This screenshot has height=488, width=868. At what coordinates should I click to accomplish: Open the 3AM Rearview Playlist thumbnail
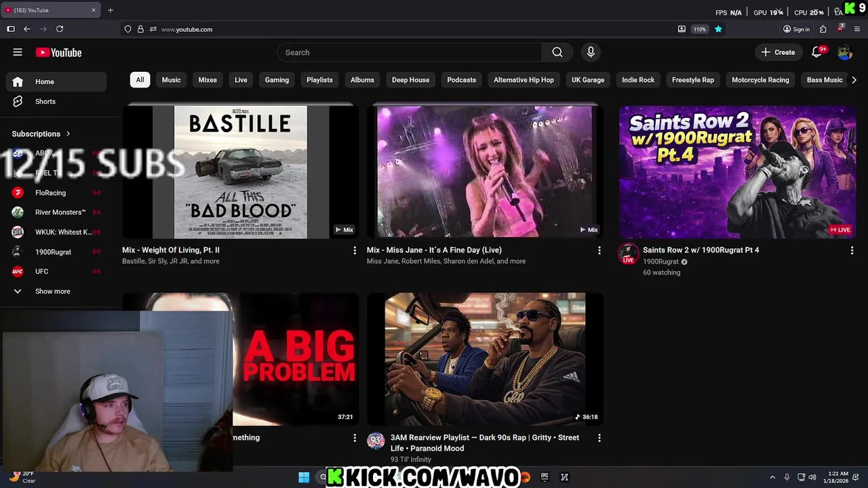(x=485, y=359)
